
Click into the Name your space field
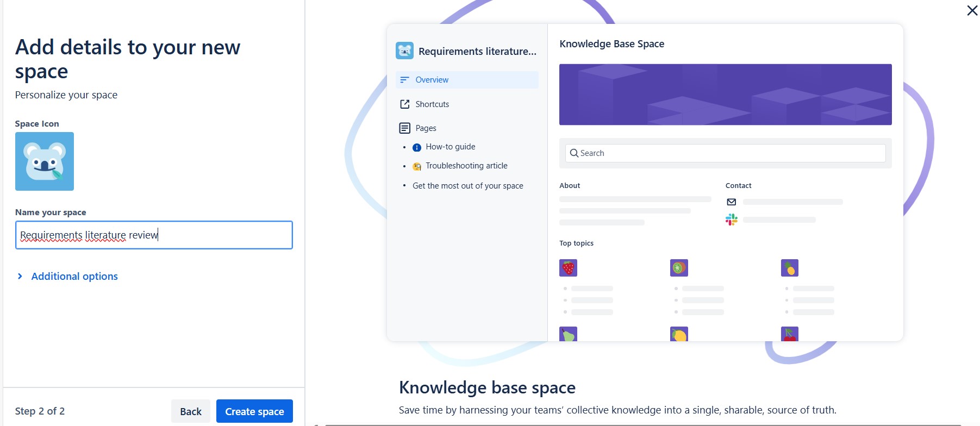(x=154, y=235)
